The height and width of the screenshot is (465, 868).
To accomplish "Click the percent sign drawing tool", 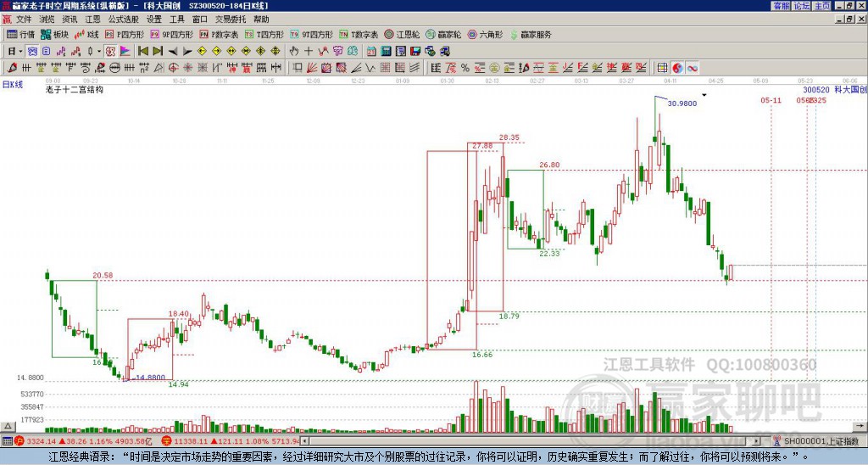I will pyautogui.click(x=465, y=68).
